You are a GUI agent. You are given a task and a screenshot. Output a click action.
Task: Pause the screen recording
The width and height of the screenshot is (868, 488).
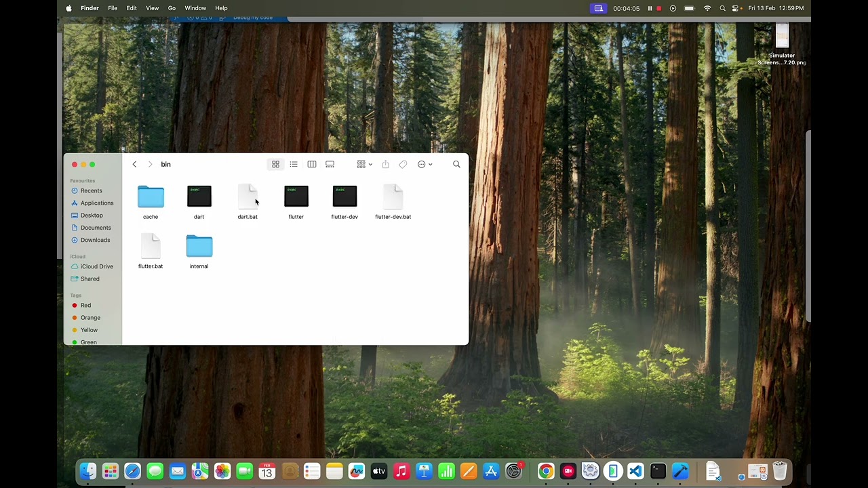[x=650, y=8]
